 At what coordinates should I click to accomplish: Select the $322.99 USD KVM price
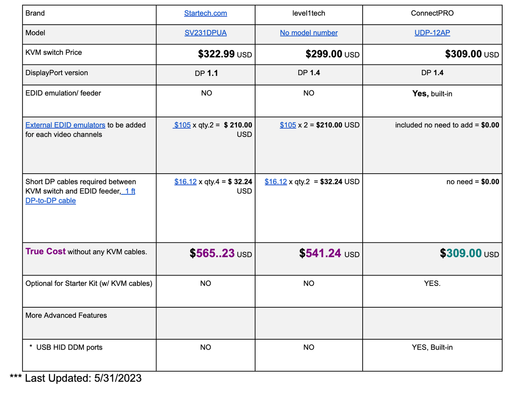click(x=225, y=54)
